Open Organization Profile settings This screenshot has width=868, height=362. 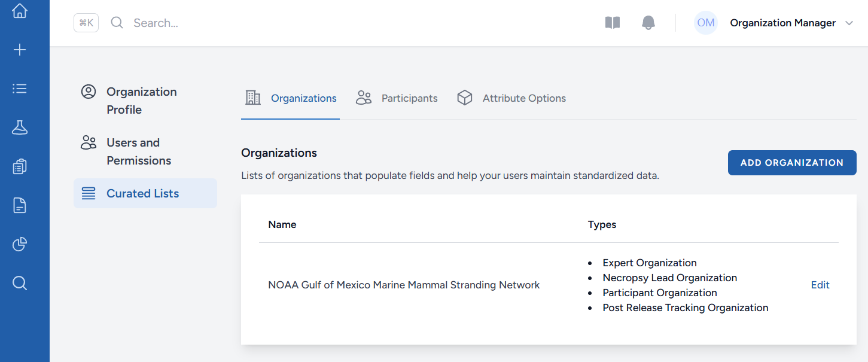pyautogui.click(x=141, y=101)
